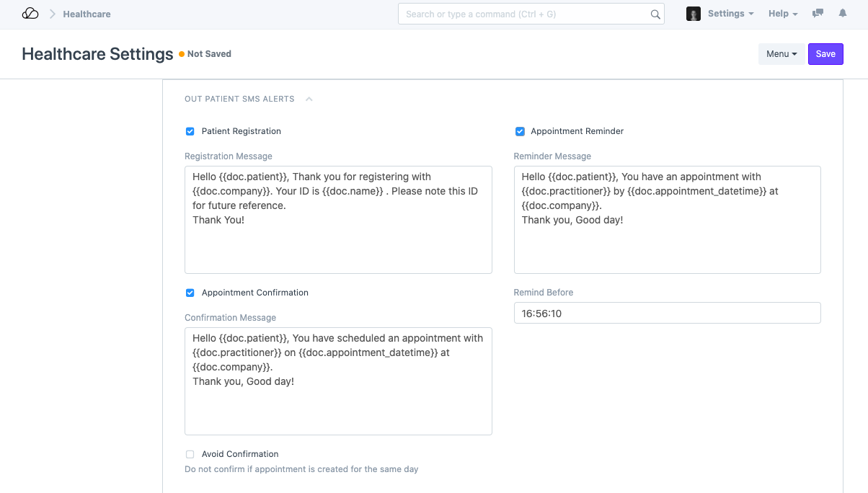Click the Not Saved indicator
868x493 pixels.
[208, 53]
